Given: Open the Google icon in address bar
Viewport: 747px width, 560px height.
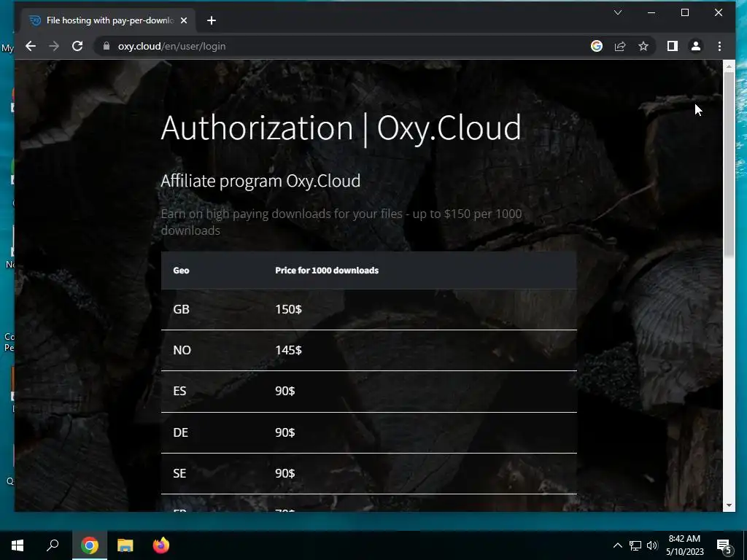Looking at the screenshot, I should point(597,46).
